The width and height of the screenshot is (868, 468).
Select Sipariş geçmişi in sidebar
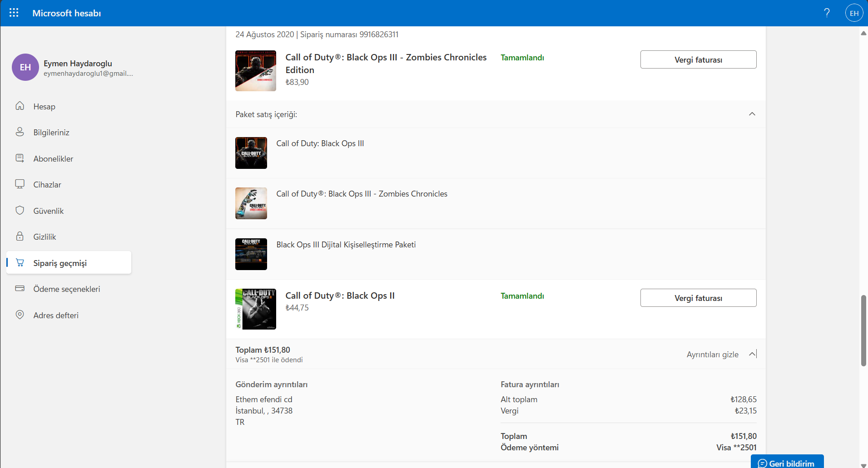pos(69,263)
